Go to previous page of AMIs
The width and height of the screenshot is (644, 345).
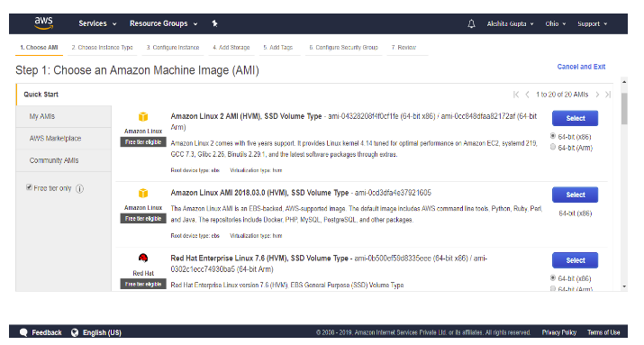pyautogui.click(x=527, y=95)
